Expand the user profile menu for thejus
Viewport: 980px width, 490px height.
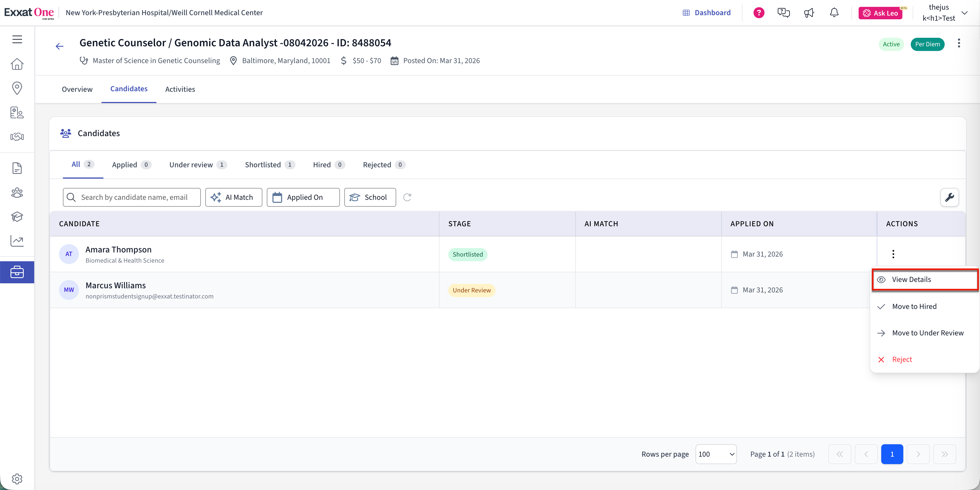[964, 13]
